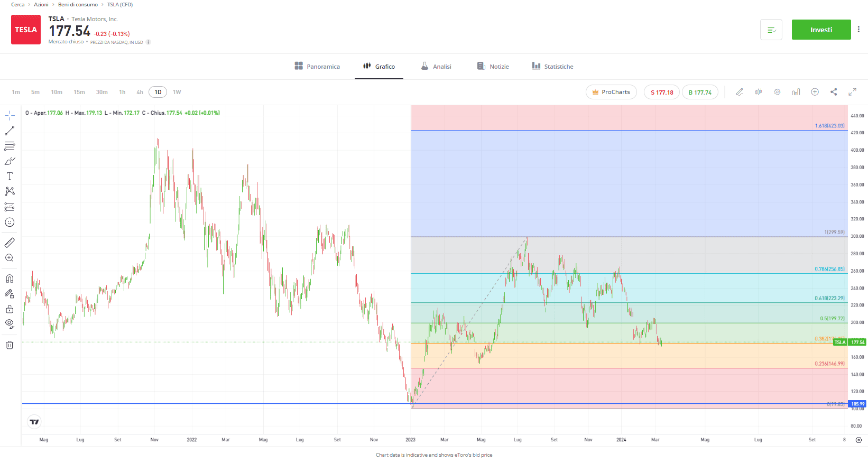Click the 0.236(146.99) Fibonacci level label
Image resolution: width=868 pixels, height=463 pixels.
click(829, 364)
